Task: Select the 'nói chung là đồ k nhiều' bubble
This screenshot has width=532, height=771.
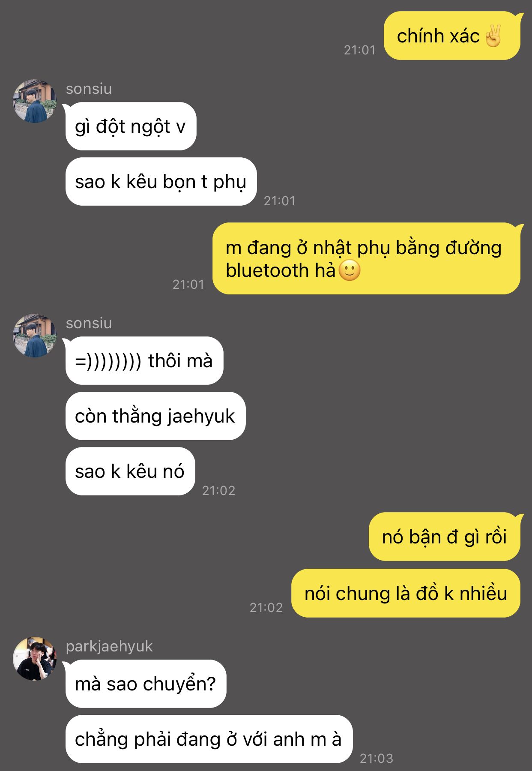Action: [406, 593]
